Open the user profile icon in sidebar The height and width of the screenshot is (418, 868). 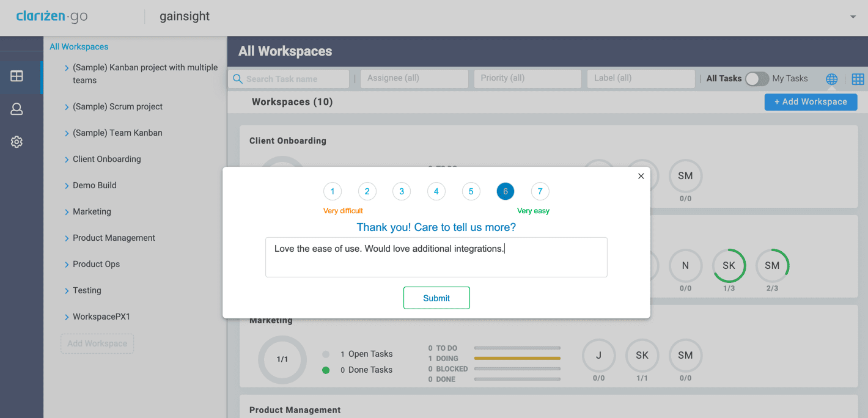(x=17, y=109)
